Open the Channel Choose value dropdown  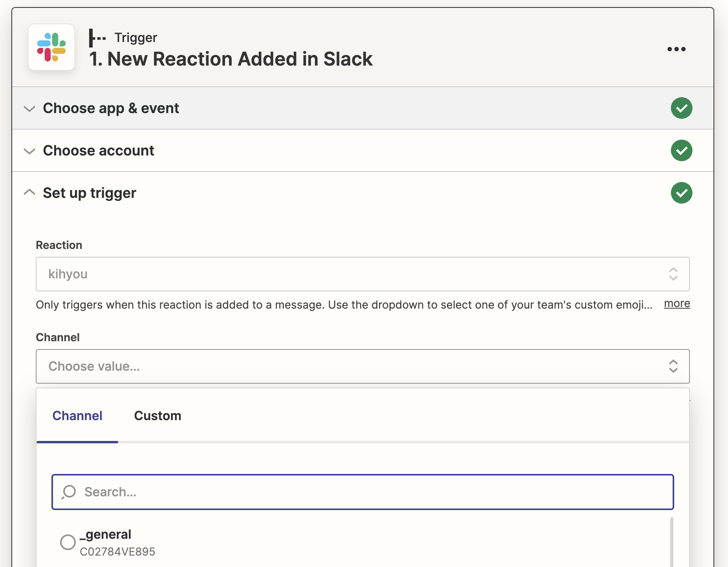(x=363, y=366)
